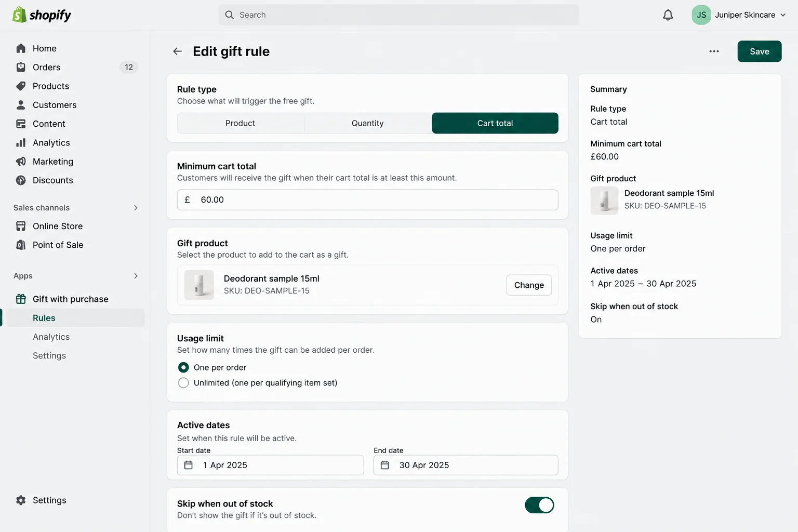Click the Point of Sale icon

21,245
